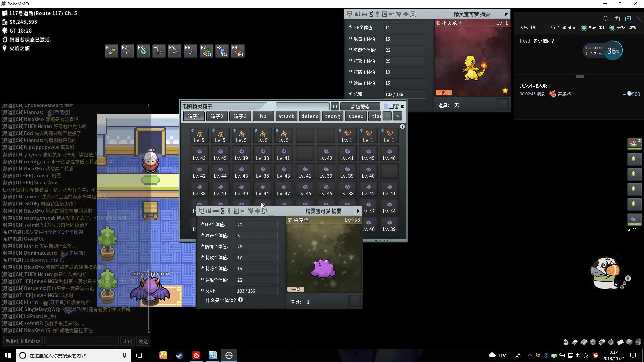Click the chat scroll-up arrow

[x=149, y=105]
